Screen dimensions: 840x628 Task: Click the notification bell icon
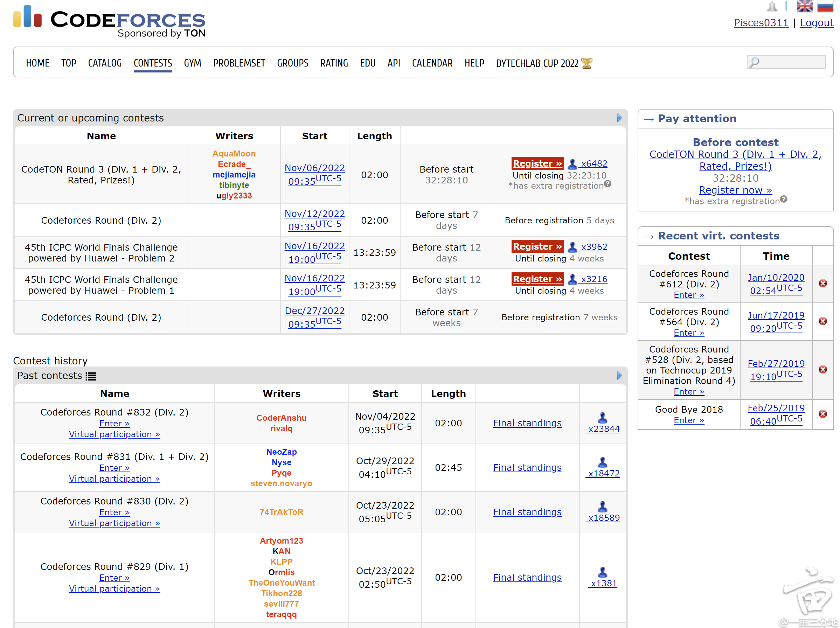[771, 6]
